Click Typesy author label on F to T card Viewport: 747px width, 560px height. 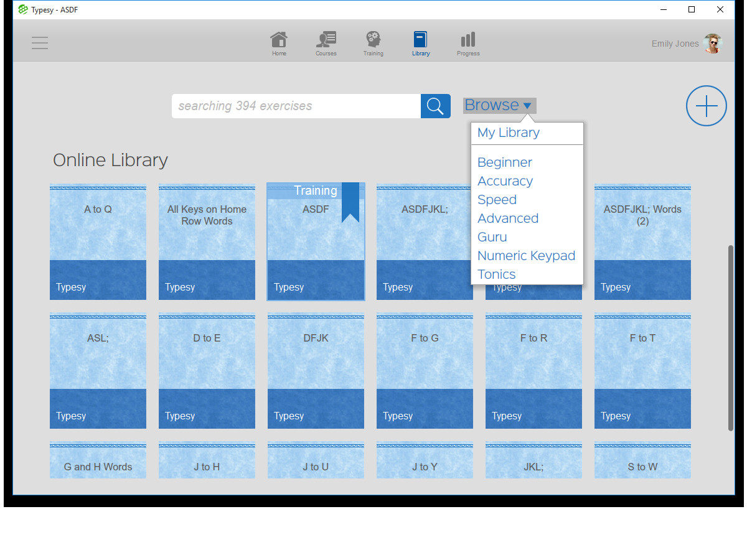pyautogui.click(x=616, y=416)
